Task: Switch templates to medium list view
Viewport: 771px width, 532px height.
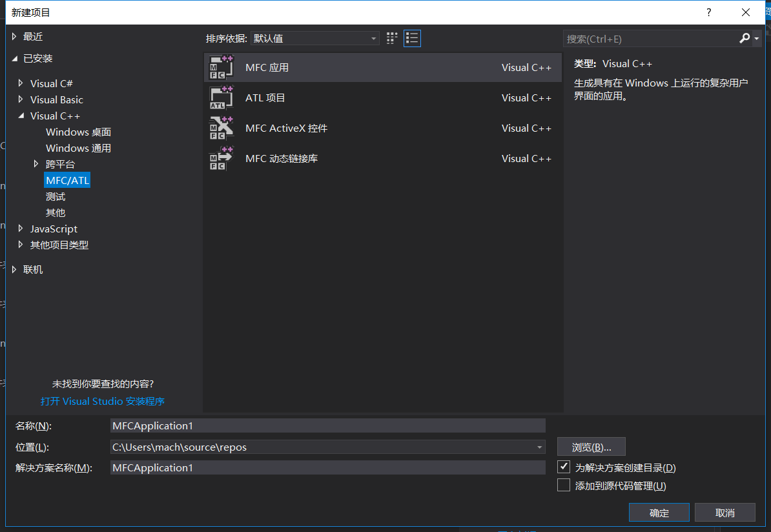Action: coord(412,38)
